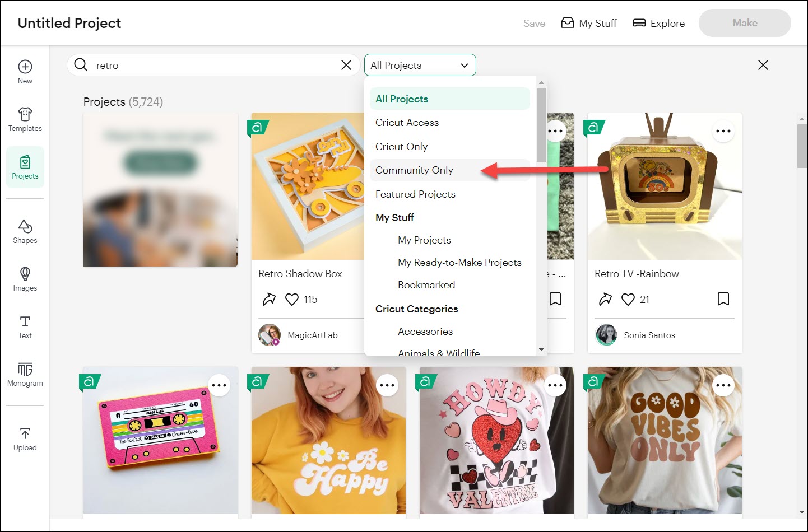The width and height of the screenshot is (808, 532).
Task: Select the Images icon in the sidebar
Action: tap(25, 278)
